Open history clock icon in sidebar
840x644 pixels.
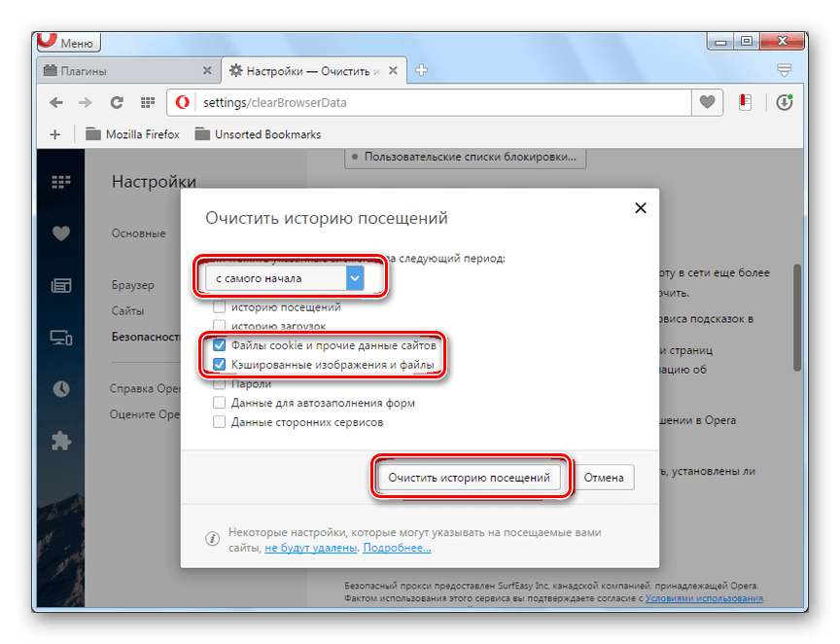61,389
